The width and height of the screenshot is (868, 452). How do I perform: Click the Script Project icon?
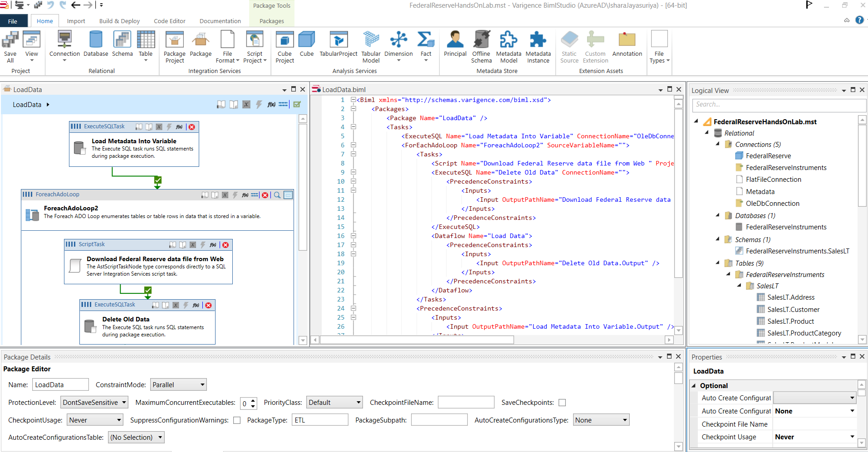coord(255,45)
